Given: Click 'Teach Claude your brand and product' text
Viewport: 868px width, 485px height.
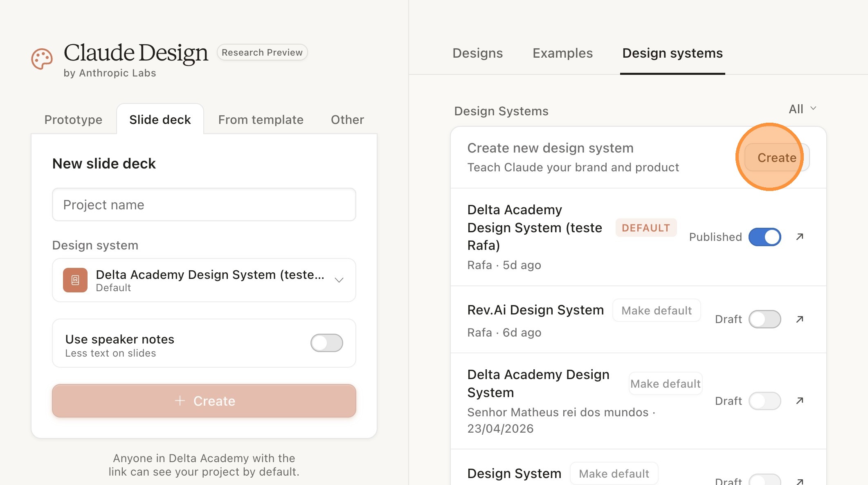Looking at the screenshot, I should click(x=573, y=167).
